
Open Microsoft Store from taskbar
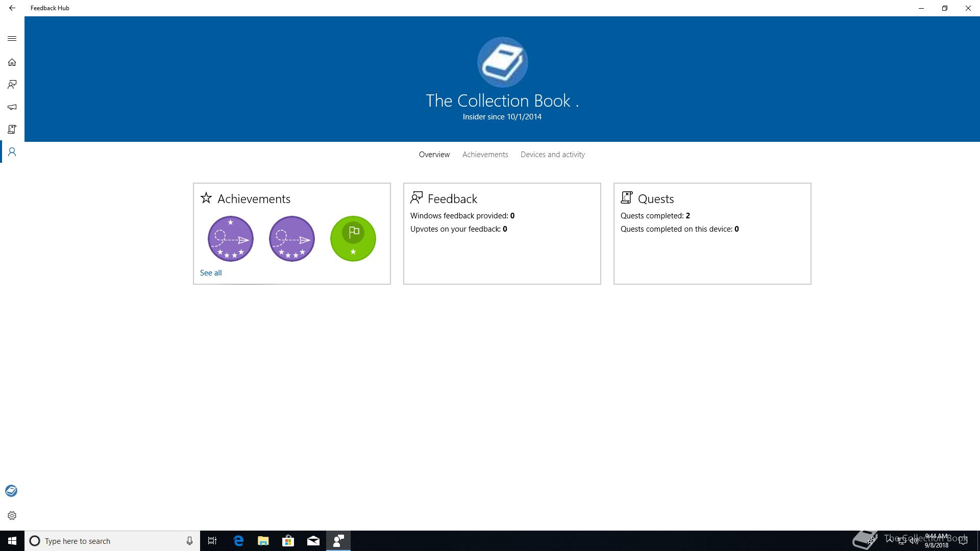click(x=288, y=541)
